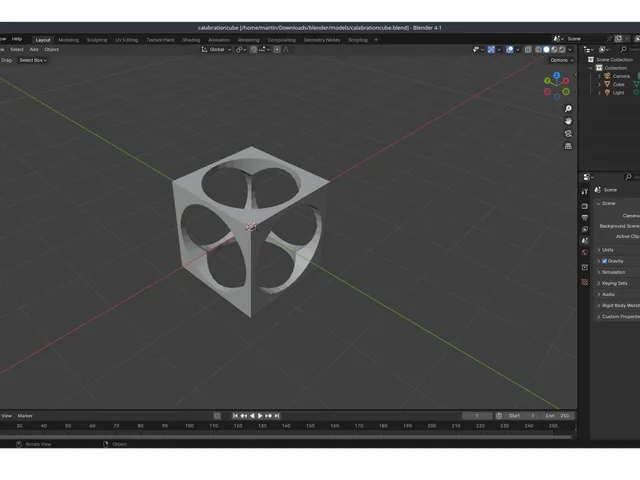This screenshot has width=640, height=480.
Task: Open the Select Box drag dropdown
Action: point(33,60)
